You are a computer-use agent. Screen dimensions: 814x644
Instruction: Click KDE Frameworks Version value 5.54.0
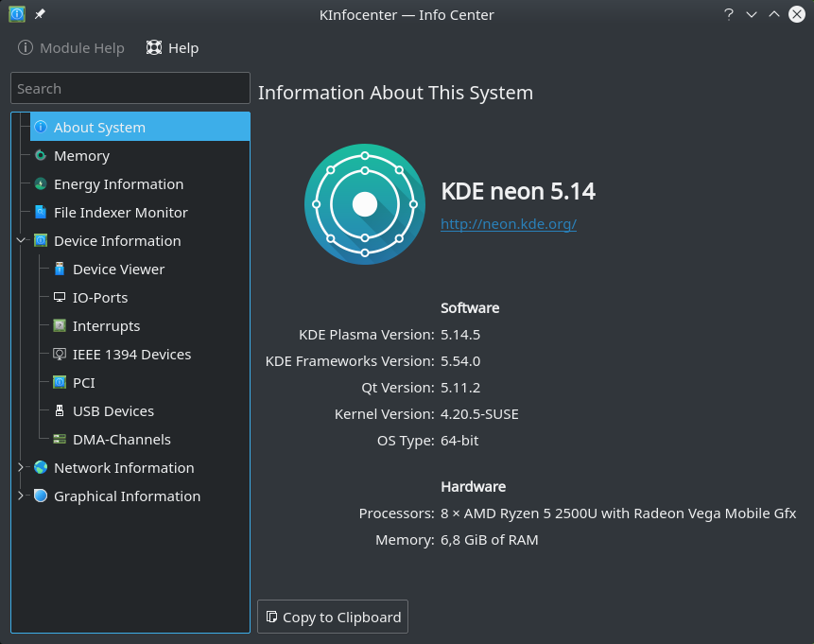(x=460, y=361)
